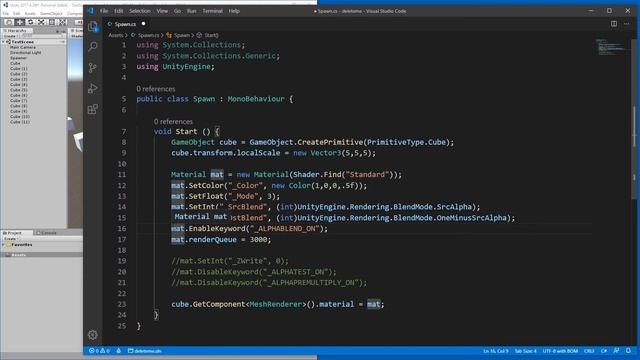Open the Run and Debug view

coord(93,88)
